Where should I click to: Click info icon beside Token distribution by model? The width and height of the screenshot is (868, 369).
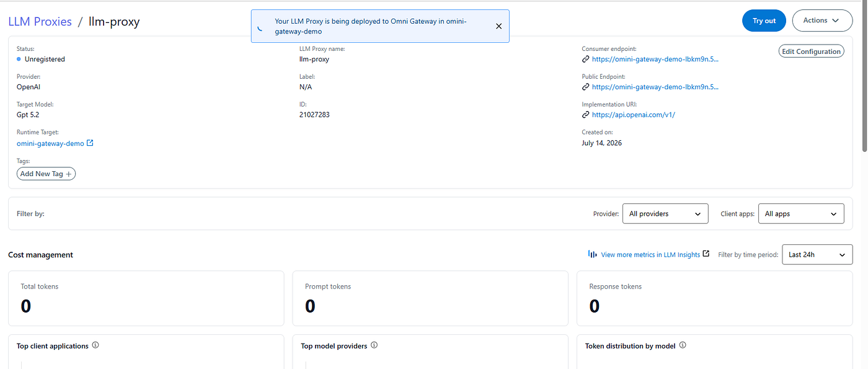pyautogui.click(x=682, y=345)
